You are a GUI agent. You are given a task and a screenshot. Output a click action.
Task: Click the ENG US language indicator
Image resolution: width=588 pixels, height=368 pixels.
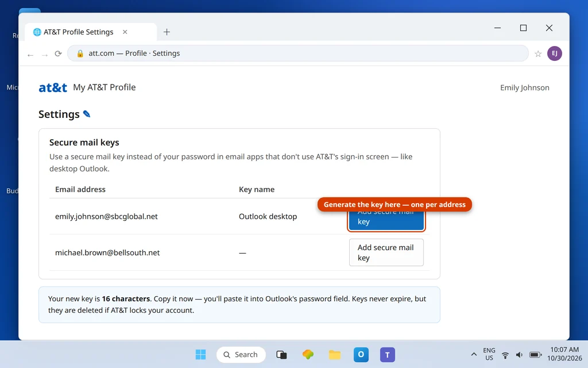489,354
